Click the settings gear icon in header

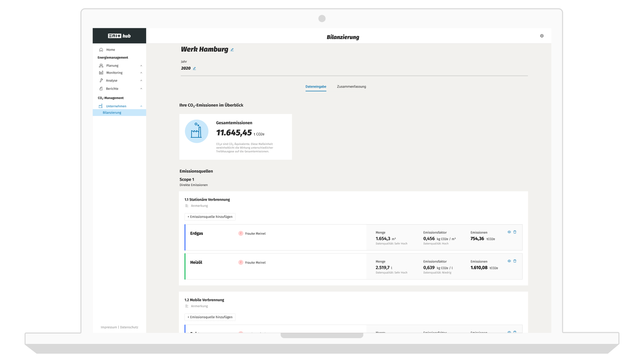[x=542, y=36]
